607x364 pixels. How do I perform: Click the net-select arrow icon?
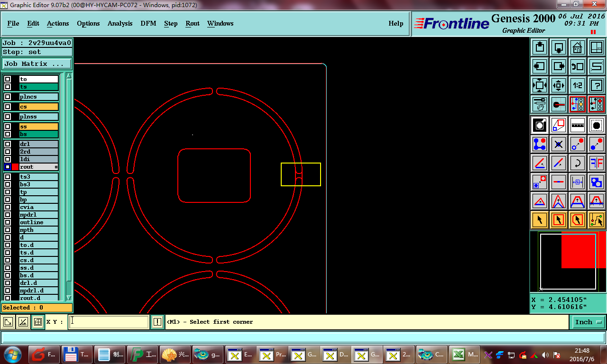(x=596, y=220)
